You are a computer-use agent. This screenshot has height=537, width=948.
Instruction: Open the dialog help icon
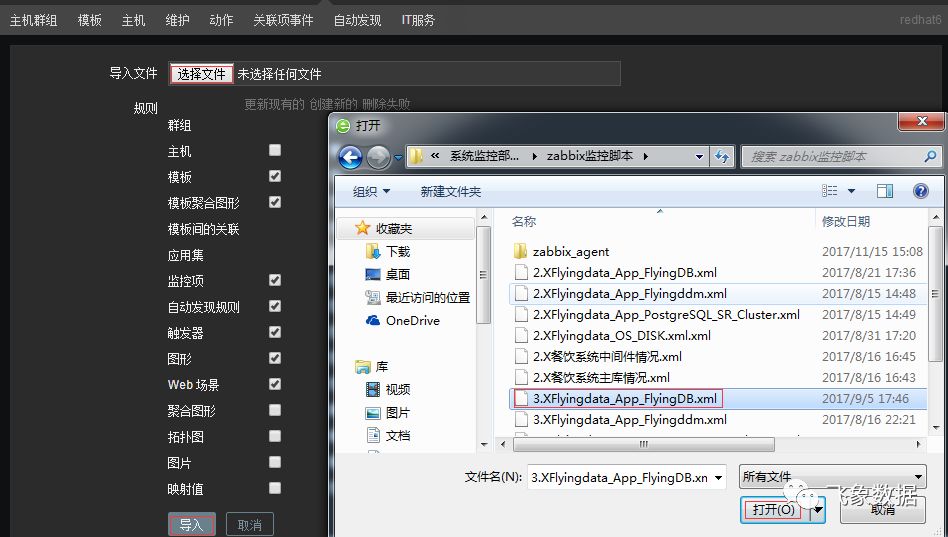[920, 191]
